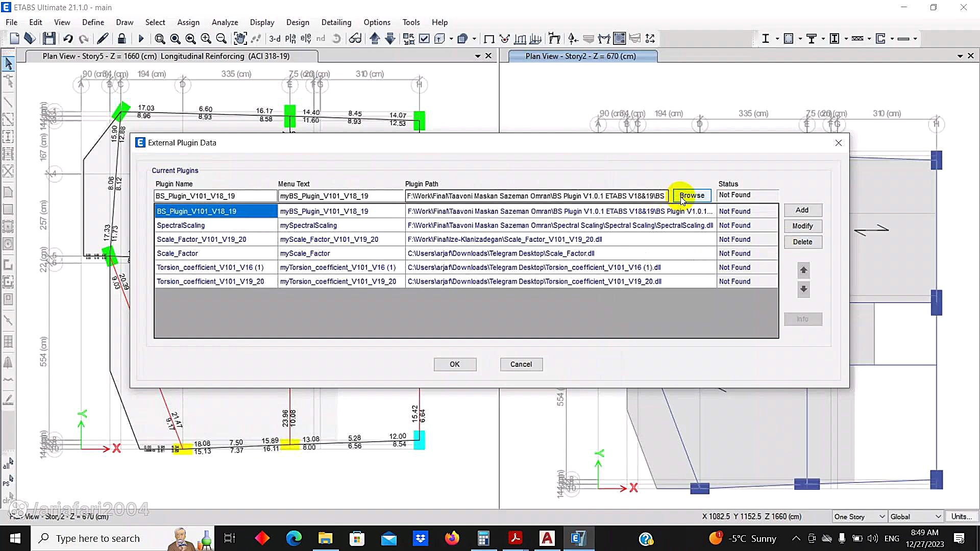The width and height of the screenshot is (980, 551).
Task: Click the Pan hand icon
Action: (x=240, y=38)
